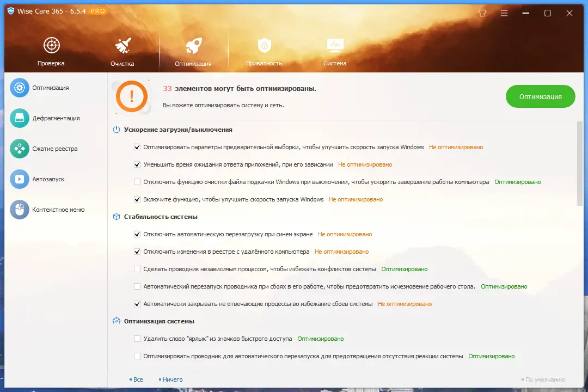This screenshot has width=588, height=392.
Task: Uncheck auto-close unresponsive processes checkbox
Action: pyautogui.click(x=137, y=304)
